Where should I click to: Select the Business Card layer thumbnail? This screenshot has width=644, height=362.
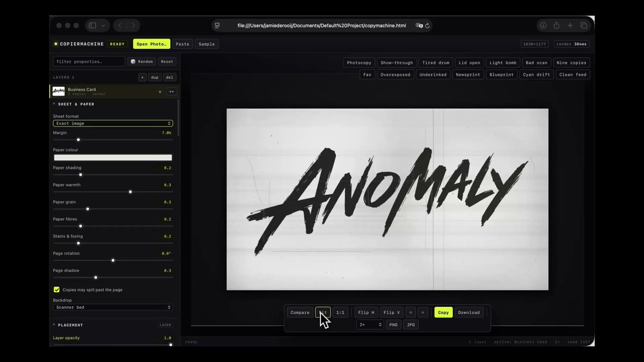[58, 92]
